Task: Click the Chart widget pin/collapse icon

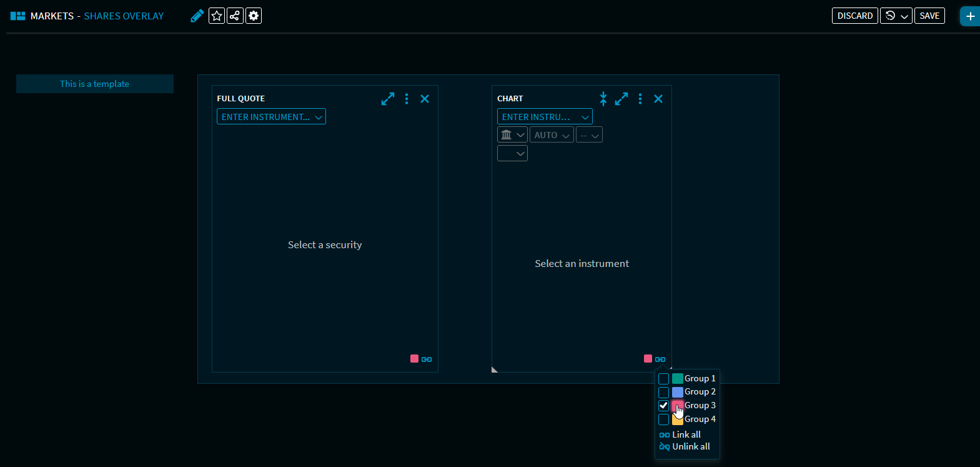Action: click(x=603, y=99)
